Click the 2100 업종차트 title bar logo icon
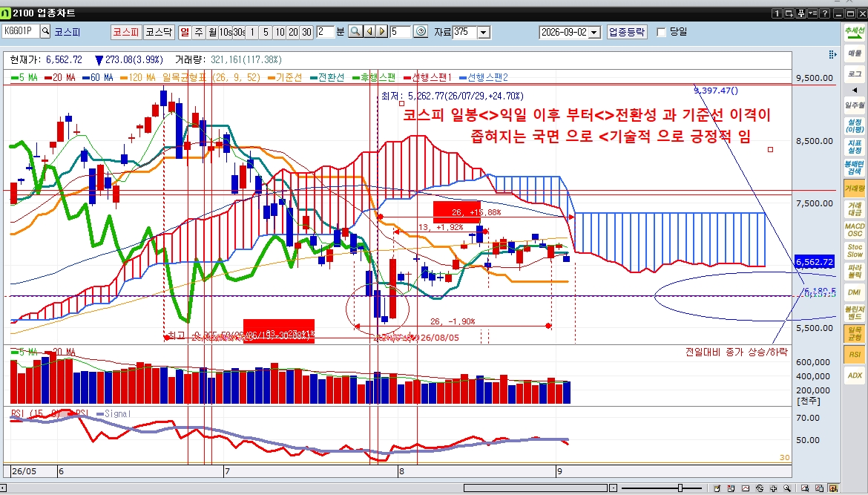Screen dimensions: 868x495 click(5, 13)
